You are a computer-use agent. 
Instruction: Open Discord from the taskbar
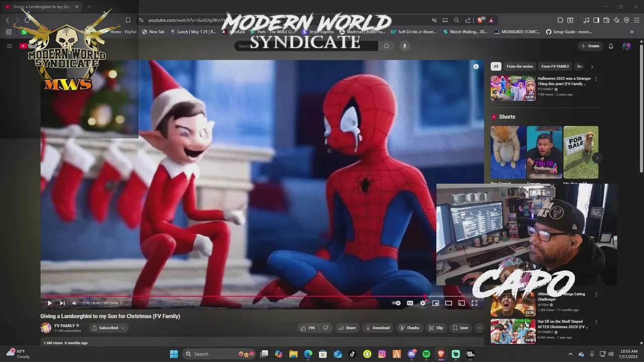(x=412, y=354)
